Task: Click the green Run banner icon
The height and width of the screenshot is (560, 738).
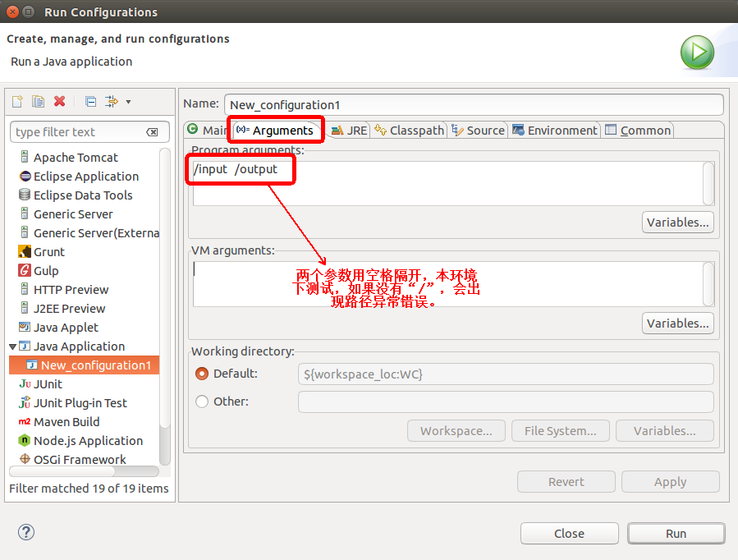Action: (x=697, y=53)
